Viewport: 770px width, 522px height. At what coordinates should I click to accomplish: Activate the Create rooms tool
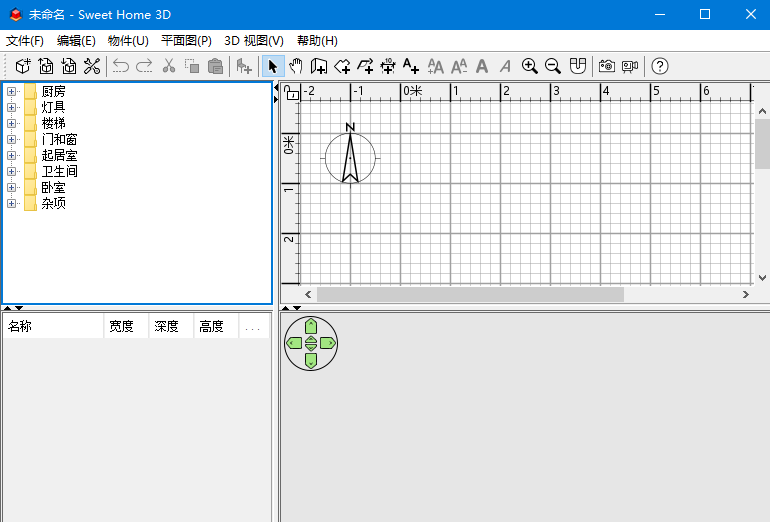pos(342,66)
